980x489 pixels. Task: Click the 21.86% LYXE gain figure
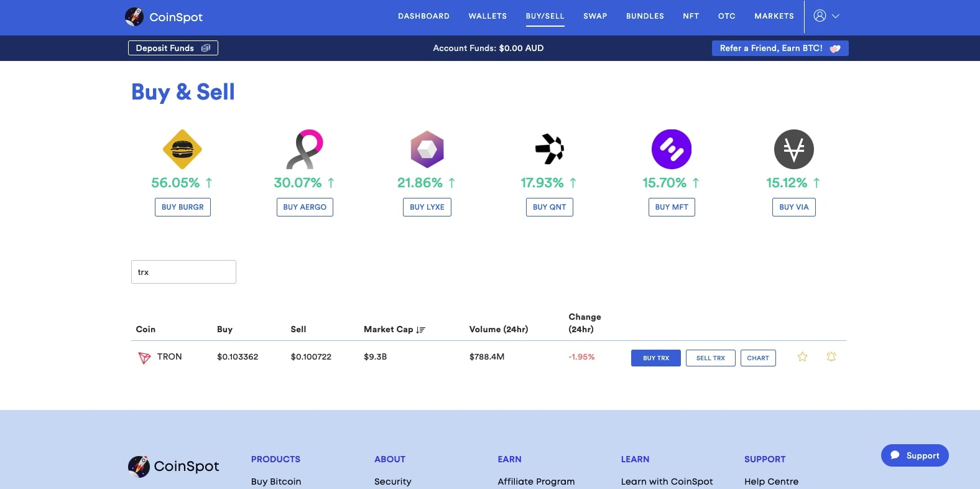coord(420,183)
